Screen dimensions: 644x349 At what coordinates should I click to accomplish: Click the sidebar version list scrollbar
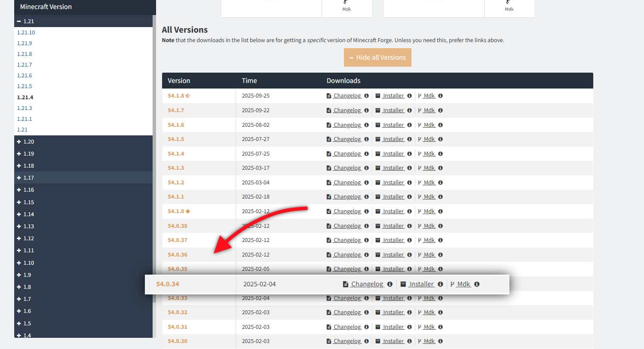[154, 172]
